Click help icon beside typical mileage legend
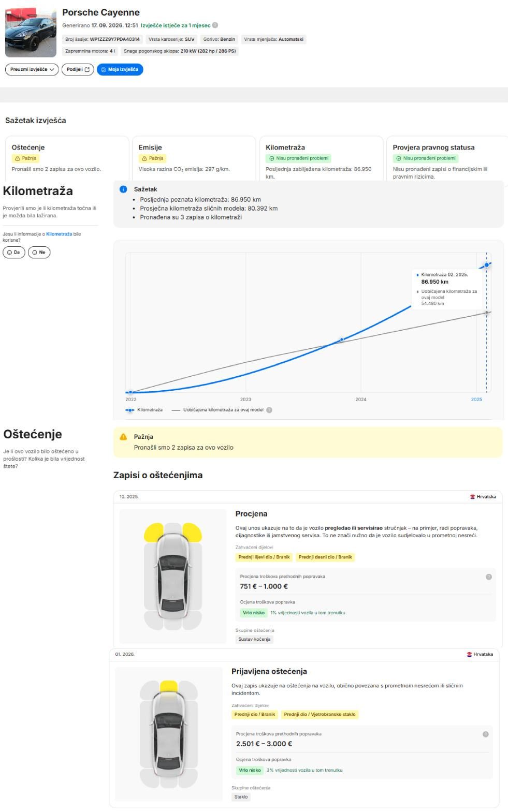The width and height of the screenshot is (508, 812). (x=269, y=410)
